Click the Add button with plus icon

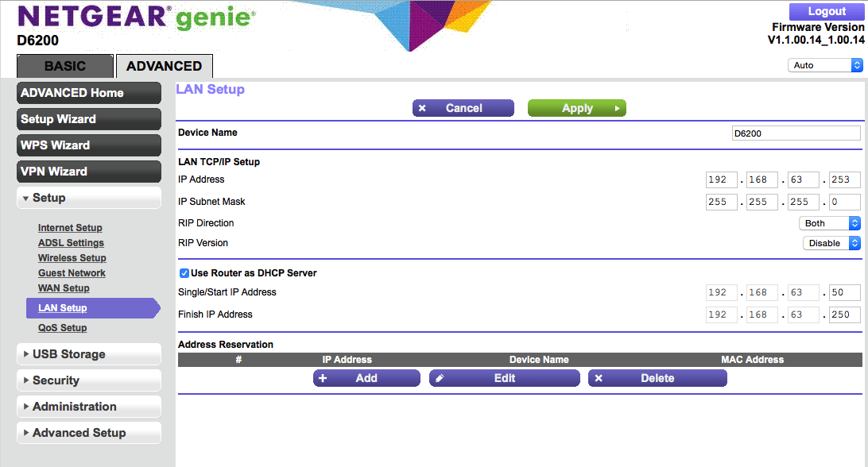(x=366, y=379)
